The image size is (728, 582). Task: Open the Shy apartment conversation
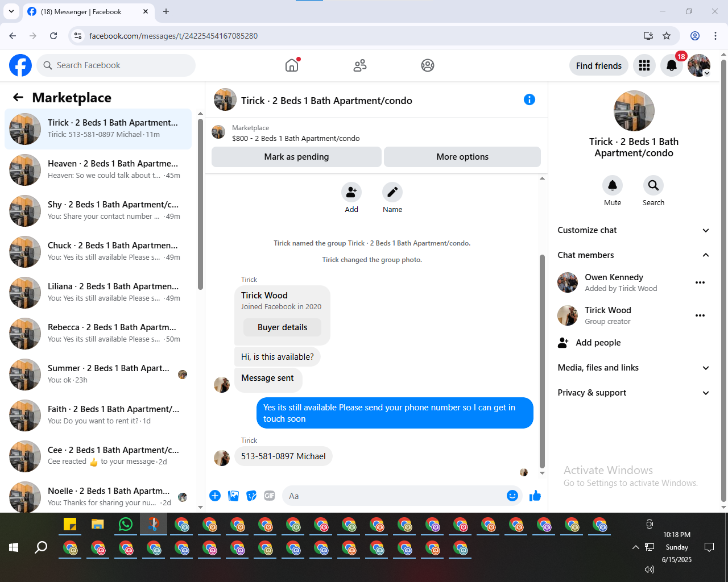pos(98,211)
